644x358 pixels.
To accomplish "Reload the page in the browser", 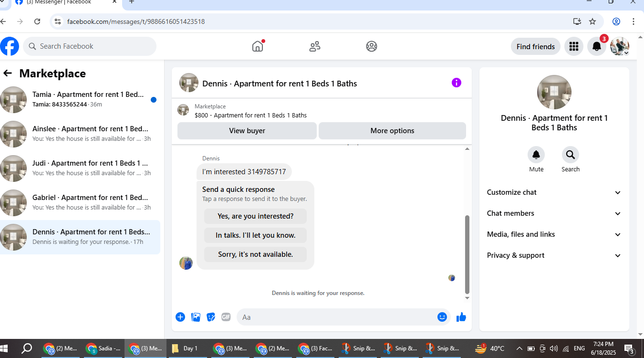I will tap(37, 21).
